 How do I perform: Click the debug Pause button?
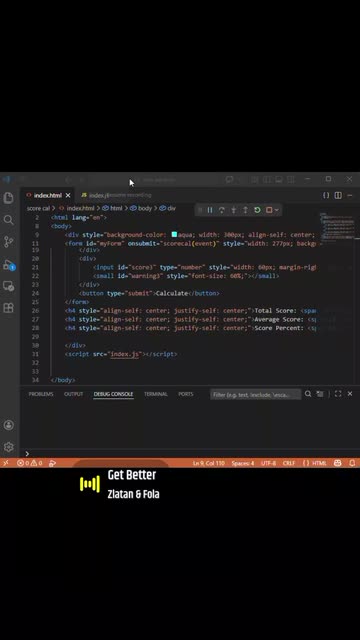click(x=210, y=210)
